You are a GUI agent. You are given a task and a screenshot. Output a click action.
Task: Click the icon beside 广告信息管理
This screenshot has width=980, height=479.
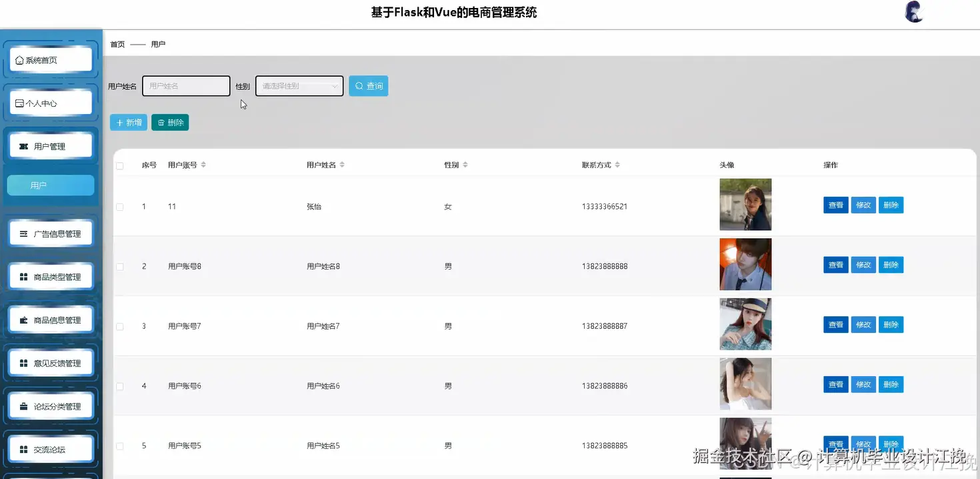[23, 234]
